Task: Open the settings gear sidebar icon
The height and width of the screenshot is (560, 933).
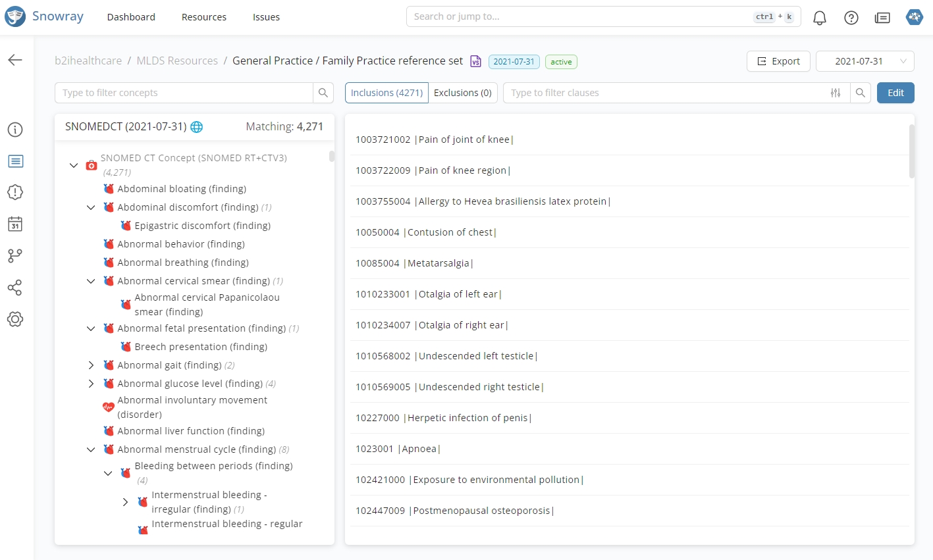Action: (x=15, y=319)
